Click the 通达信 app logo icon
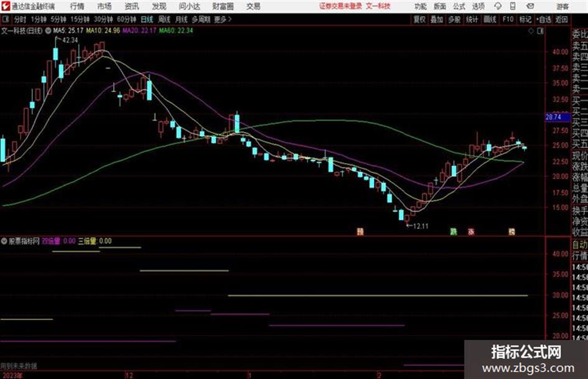 point(5,6)
